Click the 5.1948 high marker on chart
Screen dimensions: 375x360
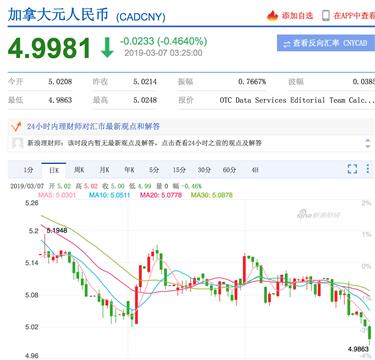[57, 230]
